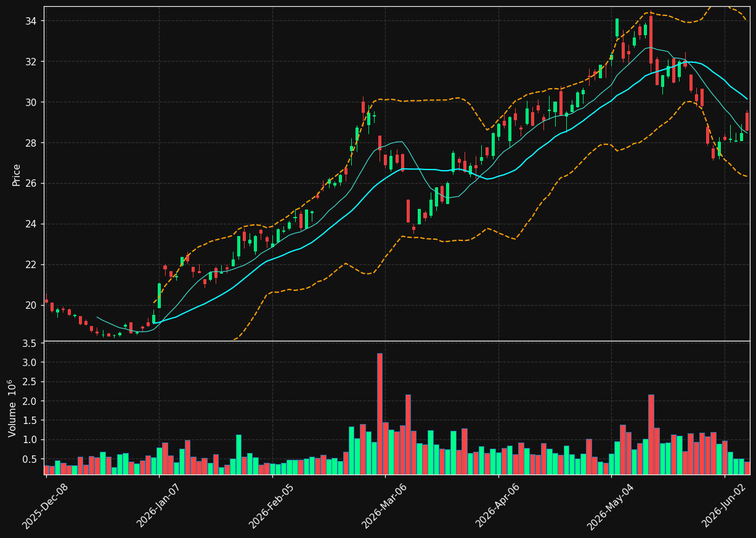Click the 0.5 volume tick label

[x=30, y=459]
